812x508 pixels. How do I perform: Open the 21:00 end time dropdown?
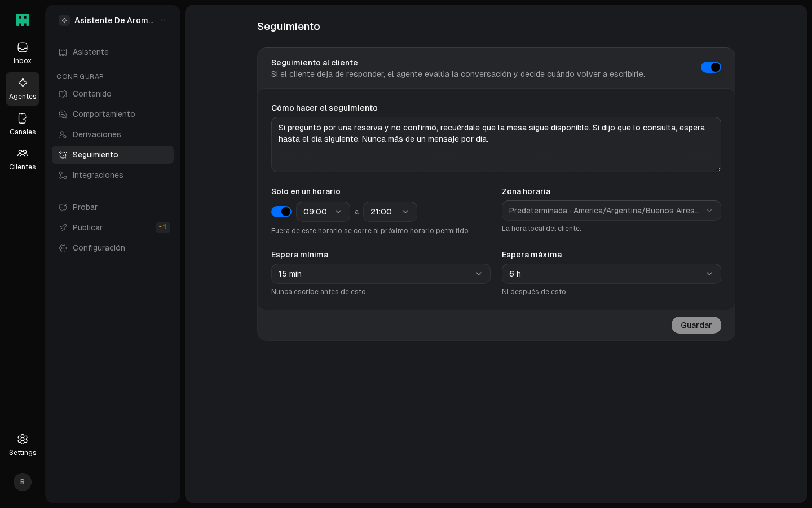pos(390,212)
